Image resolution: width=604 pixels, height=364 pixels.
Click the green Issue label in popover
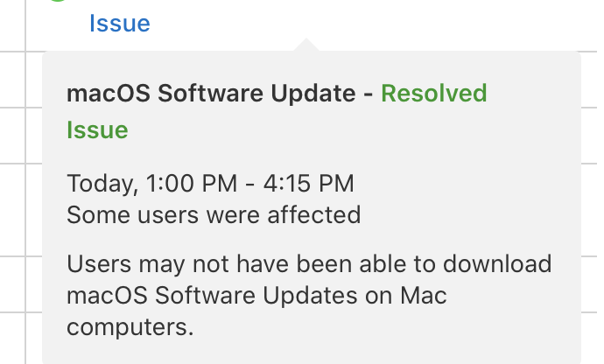tap(97, 130)
